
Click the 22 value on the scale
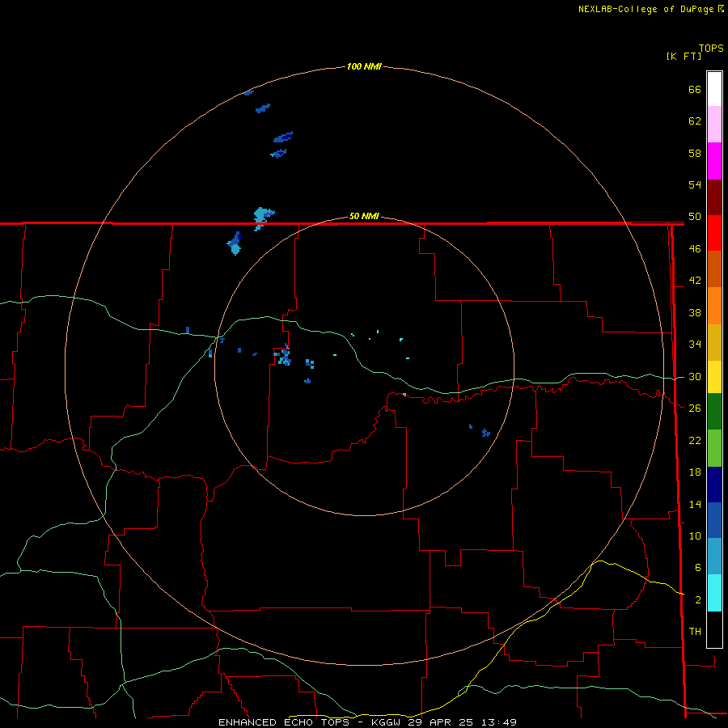(695, 441)
